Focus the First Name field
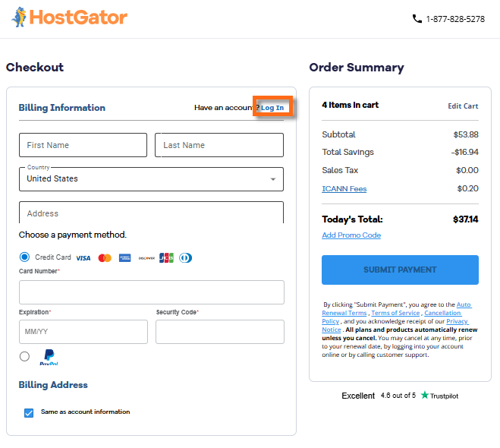The width and height of the screenshot is (500, 448). (83, 145)
